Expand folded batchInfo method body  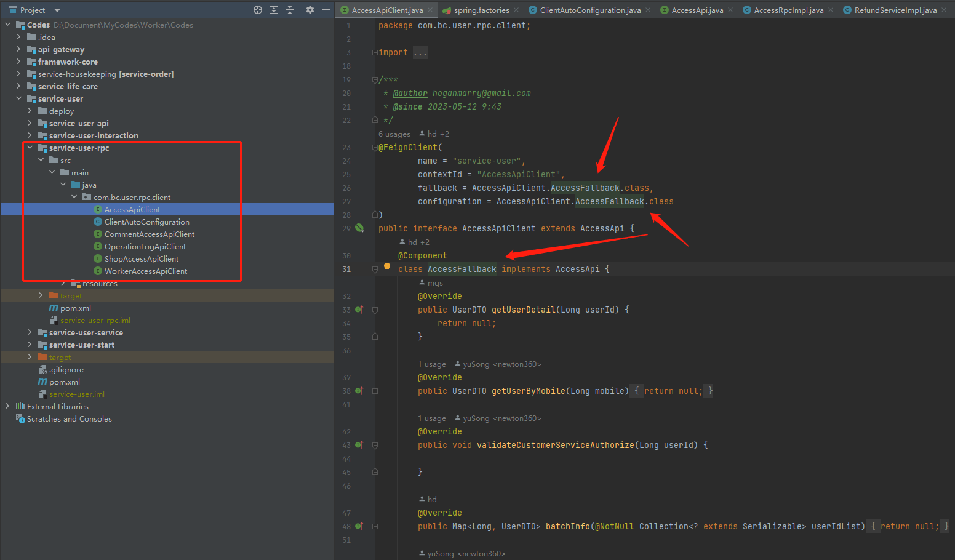coord(375,526)
